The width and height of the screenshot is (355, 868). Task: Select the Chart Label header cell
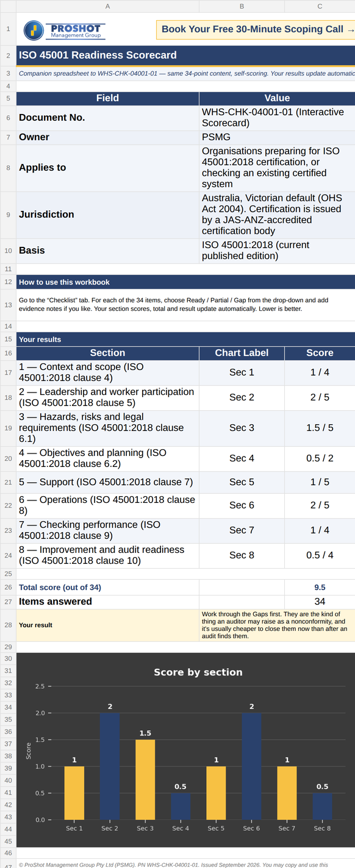[242, 353]
